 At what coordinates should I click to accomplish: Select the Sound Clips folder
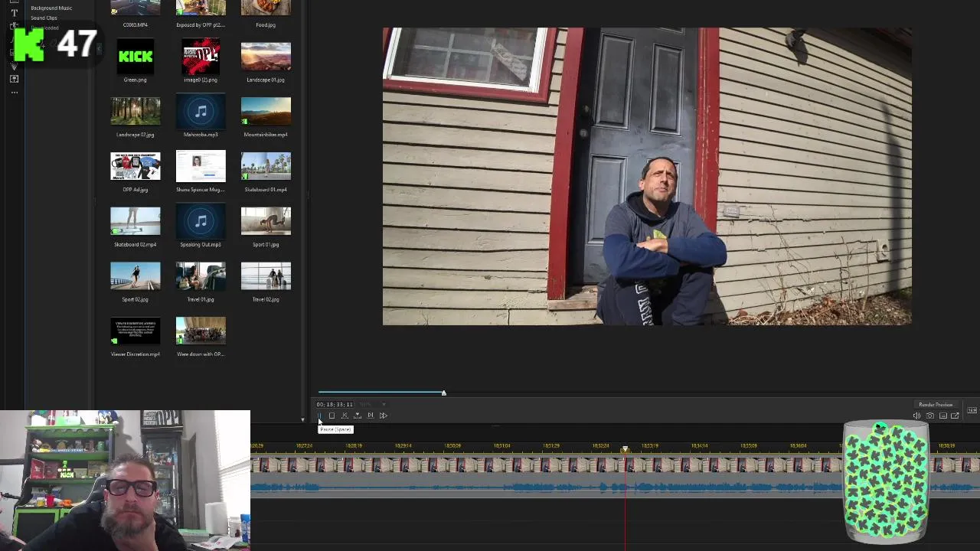coord(44,18)
